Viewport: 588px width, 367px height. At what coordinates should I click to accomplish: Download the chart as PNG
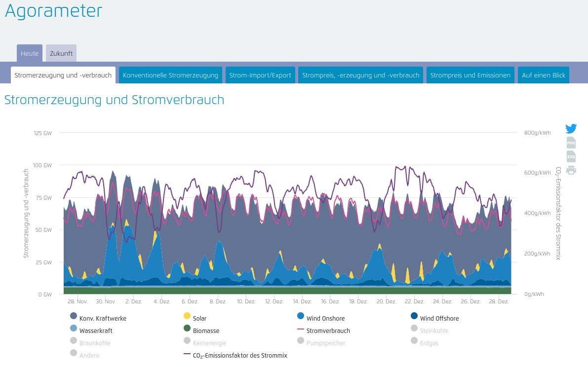pyautogui.click(x=571, y=143)
